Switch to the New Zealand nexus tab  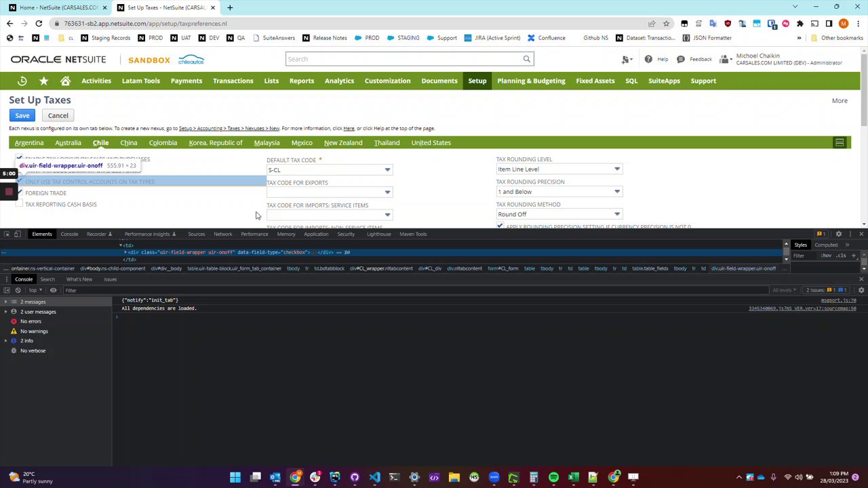coord(343,142)
